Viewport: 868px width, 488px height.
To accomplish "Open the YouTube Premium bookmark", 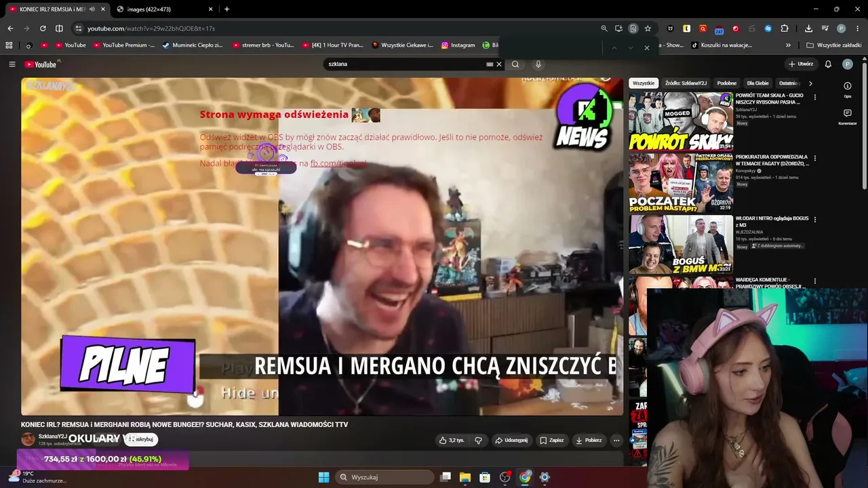I will click(x=124, y=45).
